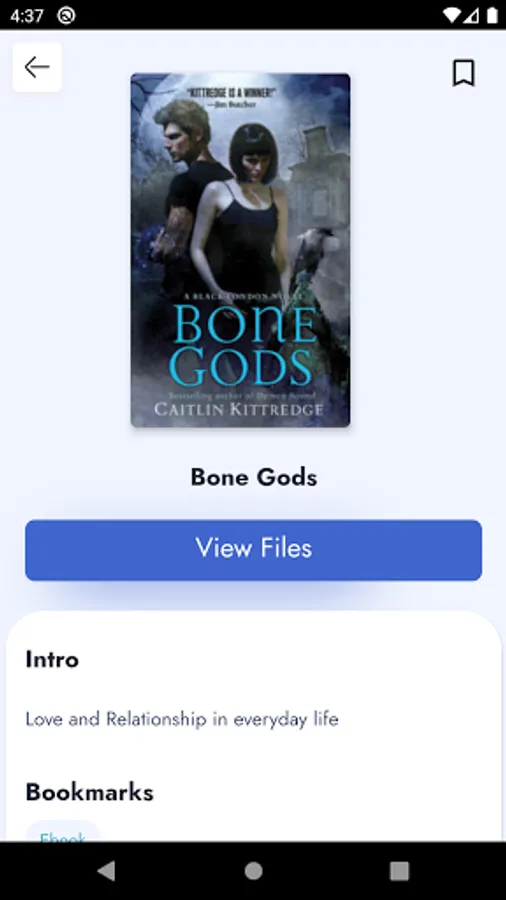Tap the white details card panel
This screenshot has height=900, width=506.
(254, 727)
